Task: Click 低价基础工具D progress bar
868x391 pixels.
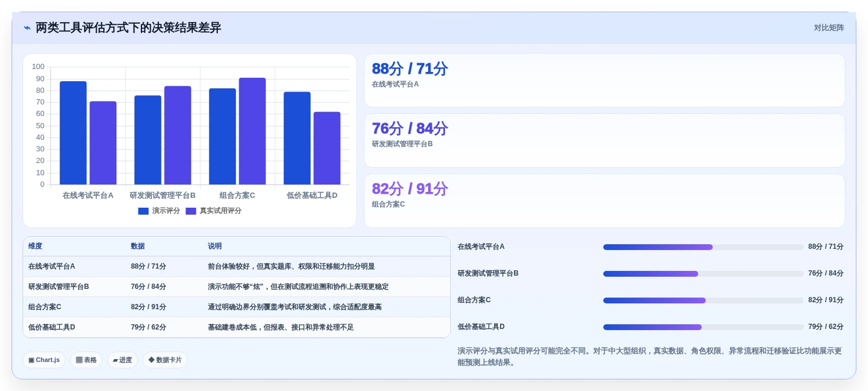Action: point(703,327)
